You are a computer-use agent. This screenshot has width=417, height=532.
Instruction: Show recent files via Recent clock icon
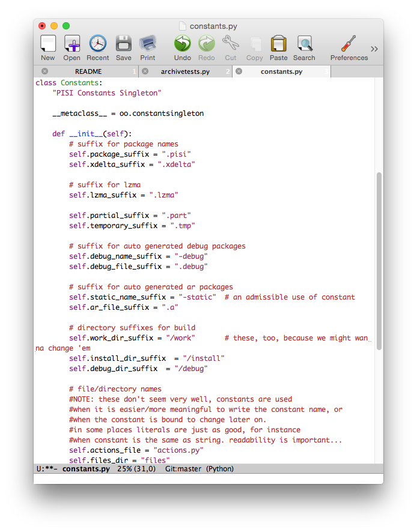tap(98, 44)
